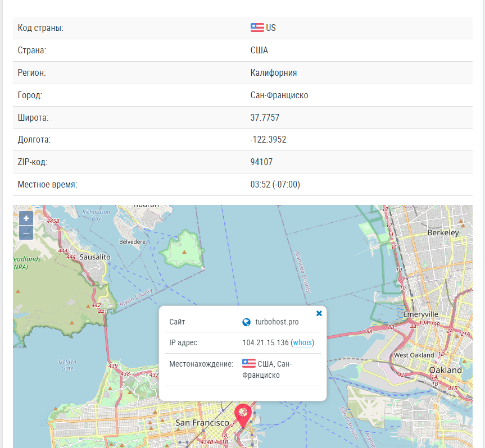Screen dimensions: 485x448
Task: Zoom in the map with plus button
Action: (26, 218)
